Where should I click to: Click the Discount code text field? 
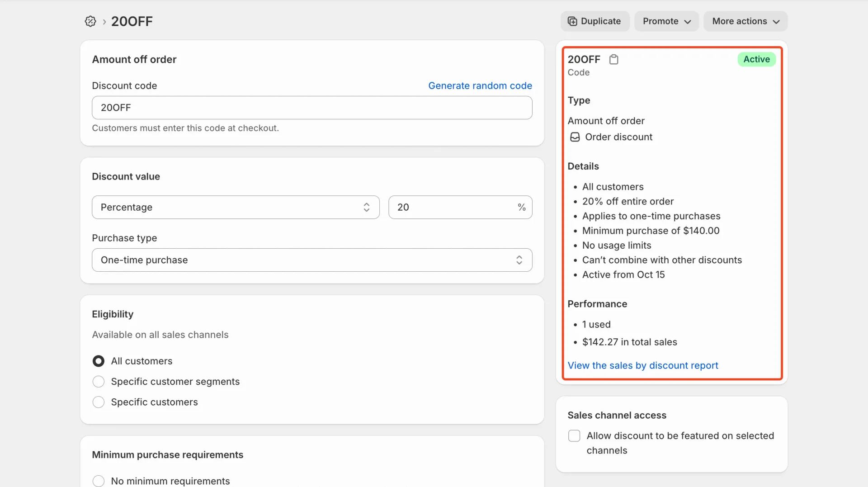click(311, 108)
